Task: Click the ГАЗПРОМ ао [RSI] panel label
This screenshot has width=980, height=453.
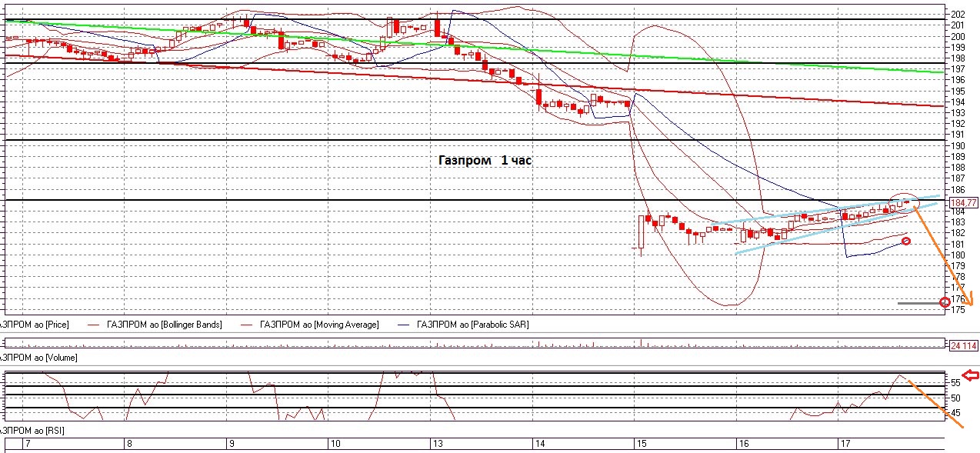Action: (x=32, y=431)
